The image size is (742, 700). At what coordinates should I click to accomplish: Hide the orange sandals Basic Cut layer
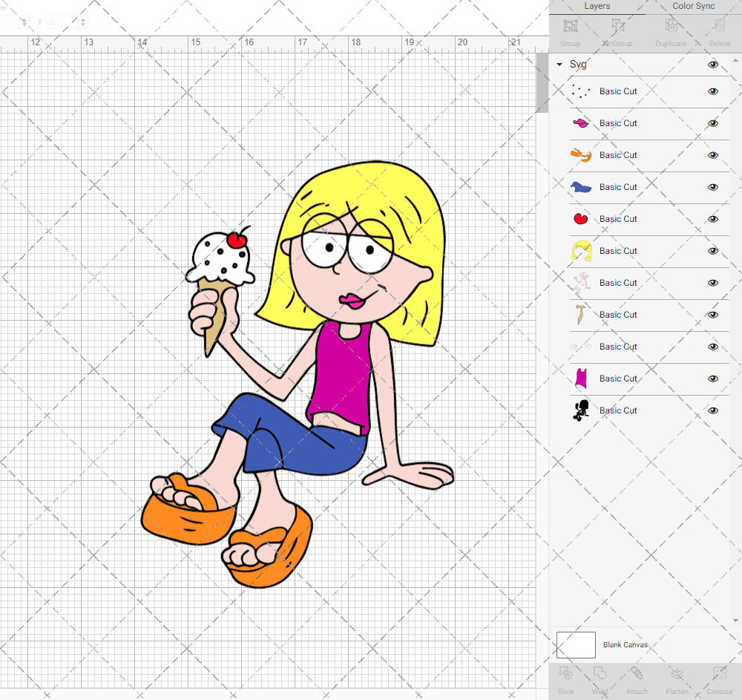tap(712, 155)
